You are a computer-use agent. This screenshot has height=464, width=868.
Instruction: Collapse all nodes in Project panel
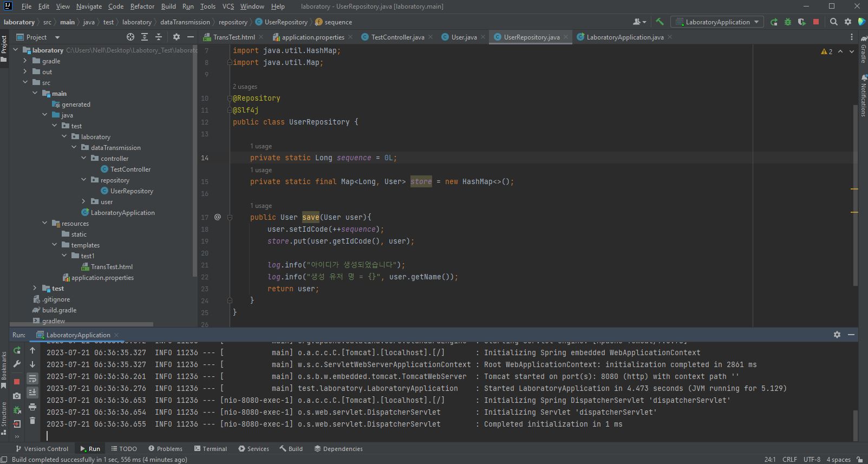[159, 37]
